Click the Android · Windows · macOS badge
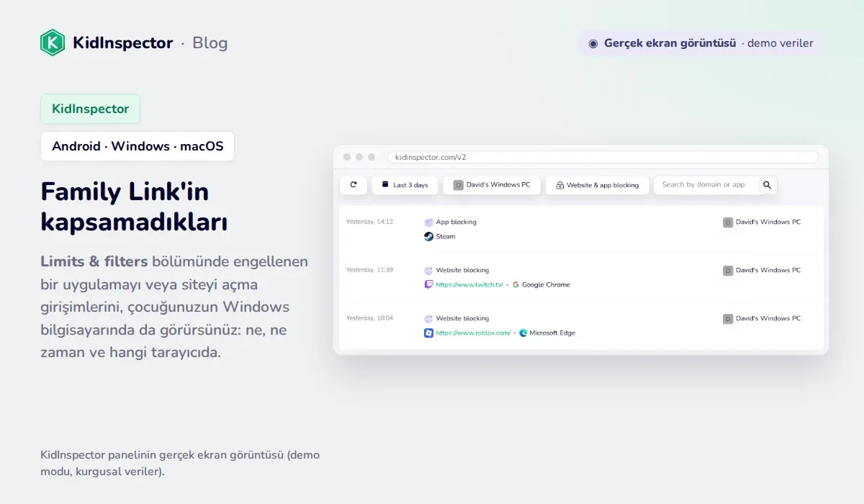The height and width of the screenshot is (504, 864). pyautogui.click(x=138, y=146)
